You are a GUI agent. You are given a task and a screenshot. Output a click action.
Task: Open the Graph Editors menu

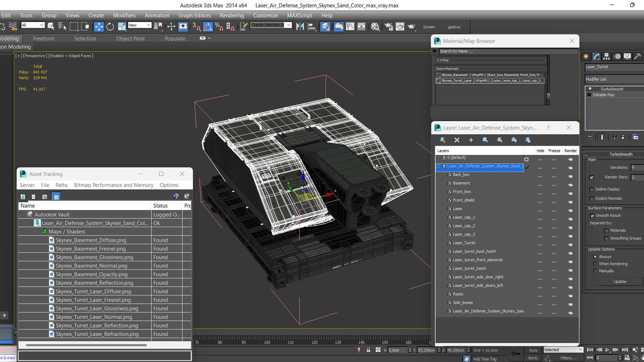click(x=195, y=15)
